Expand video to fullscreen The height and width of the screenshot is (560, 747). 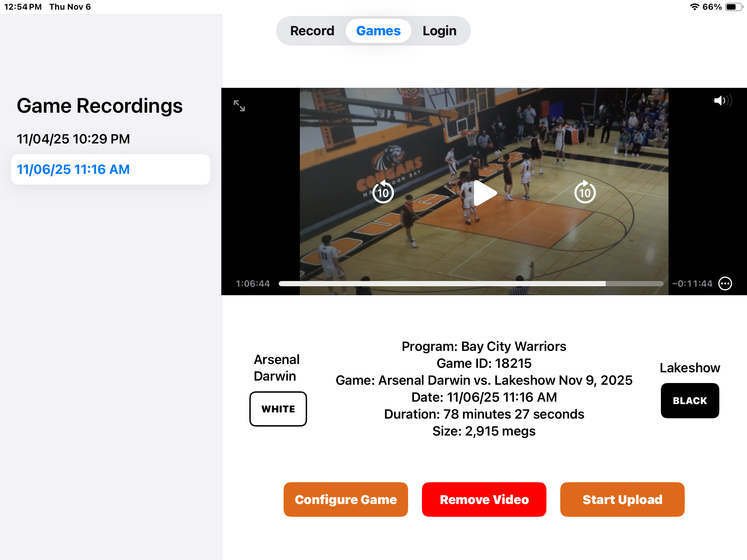[x=239, y=106]
